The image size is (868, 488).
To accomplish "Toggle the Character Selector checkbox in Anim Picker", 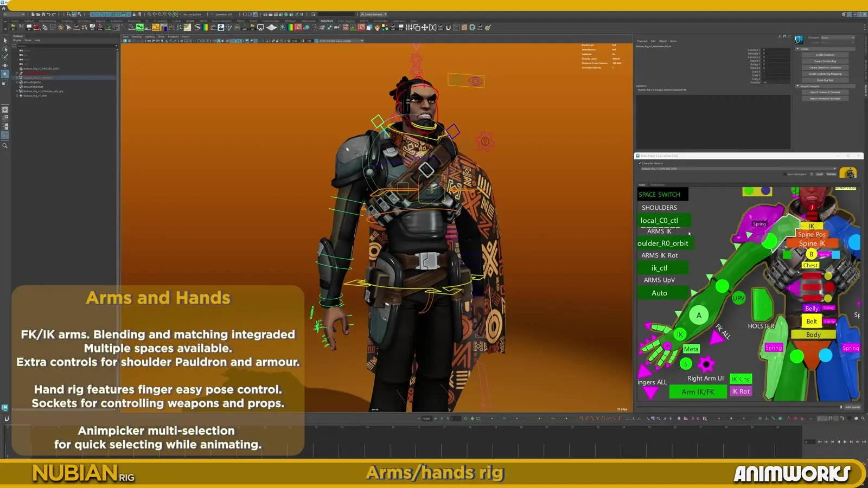I will (640, 163).
